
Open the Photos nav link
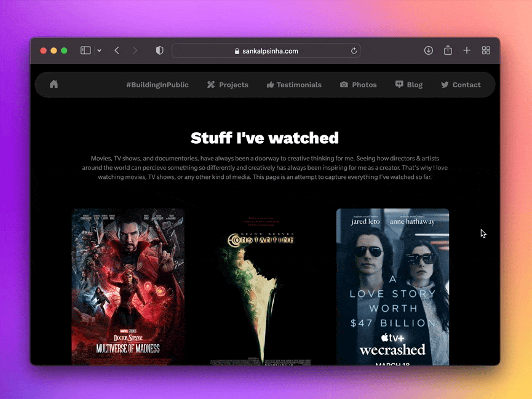(359, 85)
